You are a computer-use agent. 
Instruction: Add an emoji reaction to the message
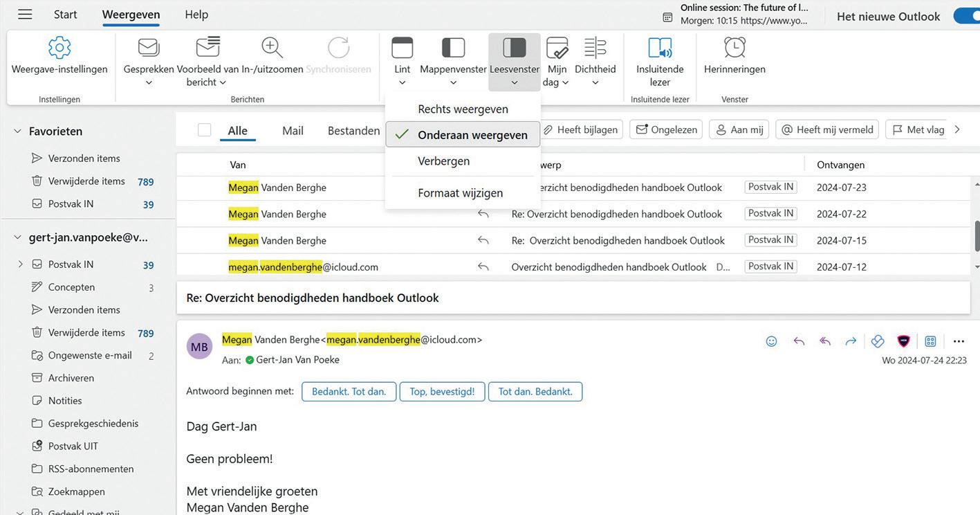click(771, 341)
